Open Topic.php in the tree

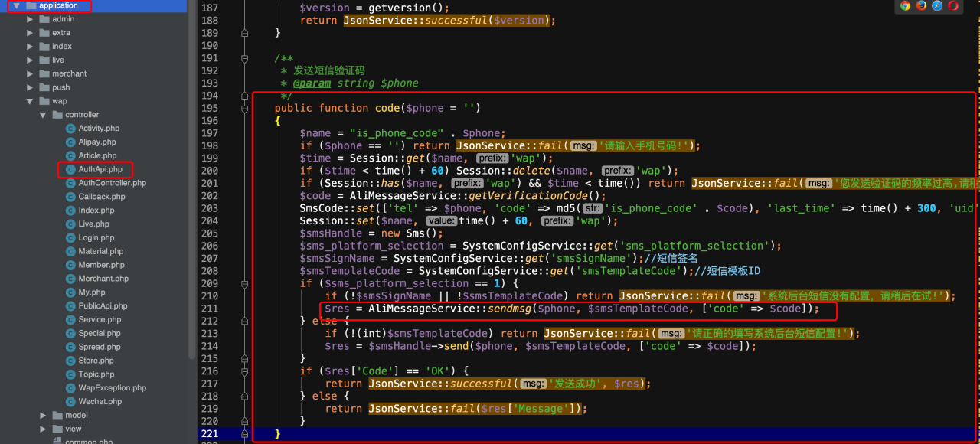[96, 374]
